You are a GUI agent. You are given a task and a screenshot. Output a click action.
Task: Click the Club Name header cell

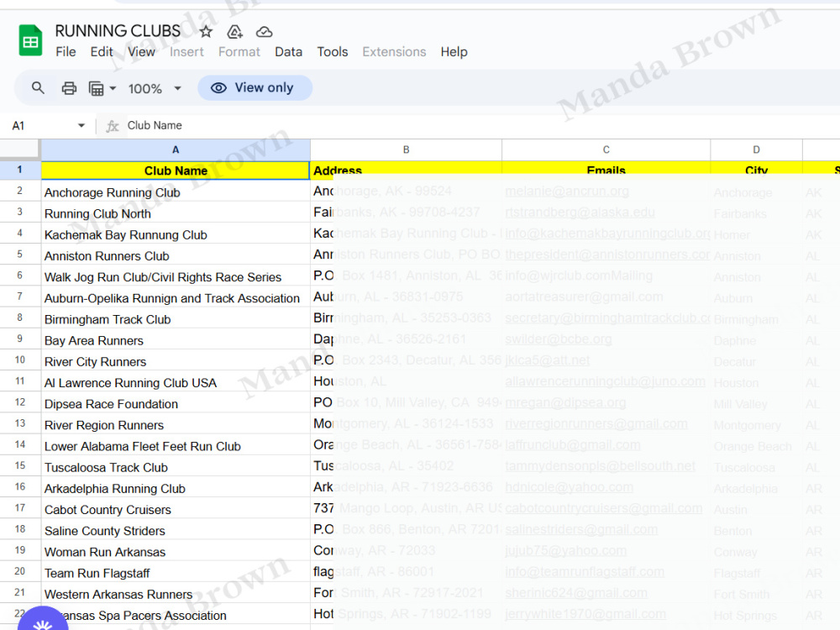pos(176,171)
